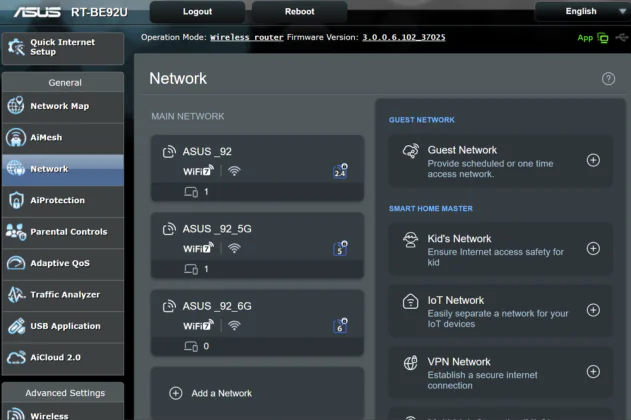The image size is (631, 420).
Task: Click the USB Application drive icon
Action: click(16, 326)
